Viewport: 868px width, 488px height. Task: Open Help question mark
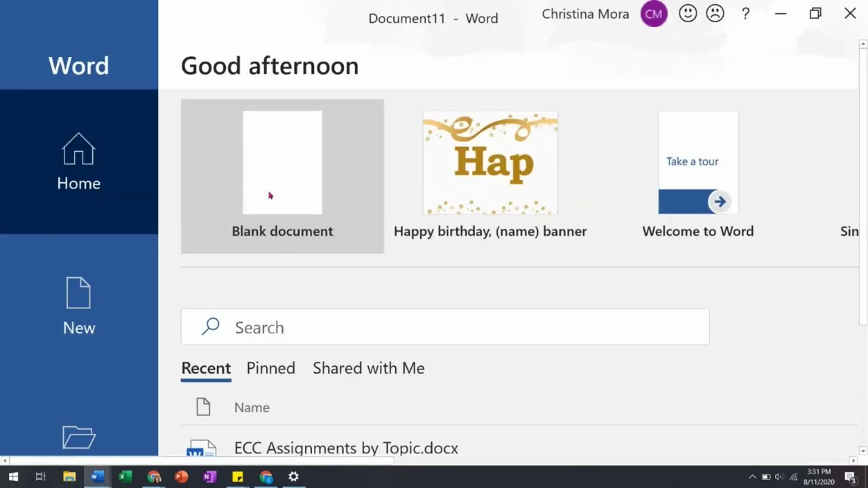[x=745, y=14]
